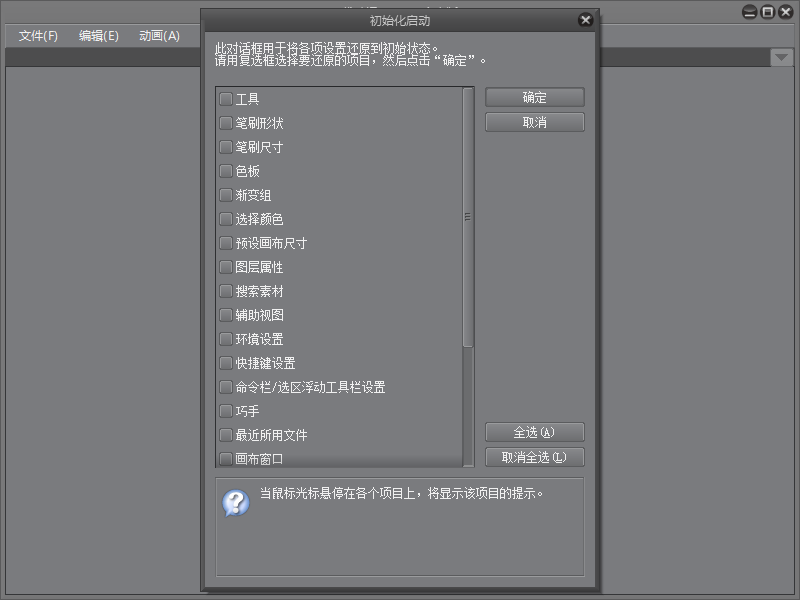Toggle the 快捷键设置 checkbox

(226, 363)
